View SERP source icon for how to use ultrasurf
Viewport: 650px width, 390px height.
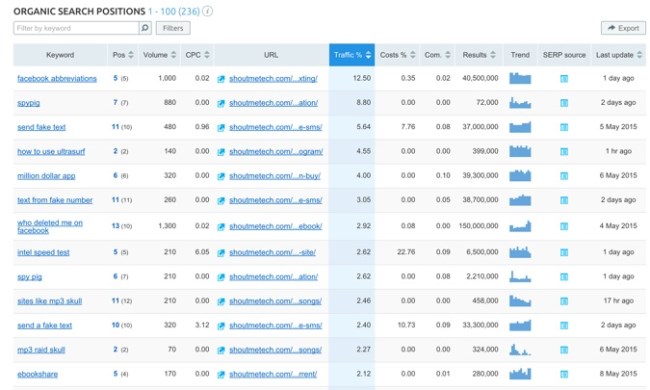(564, 152)
